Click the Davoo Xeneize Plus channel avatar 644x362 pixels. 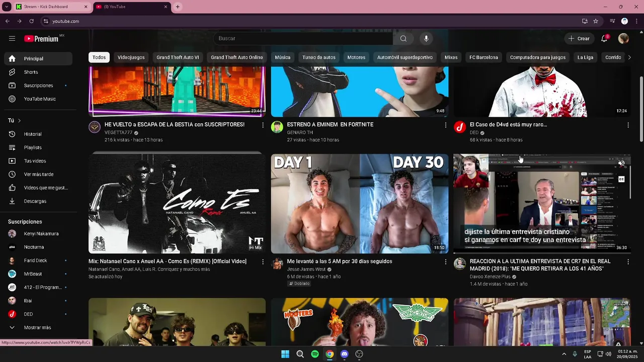460,264
